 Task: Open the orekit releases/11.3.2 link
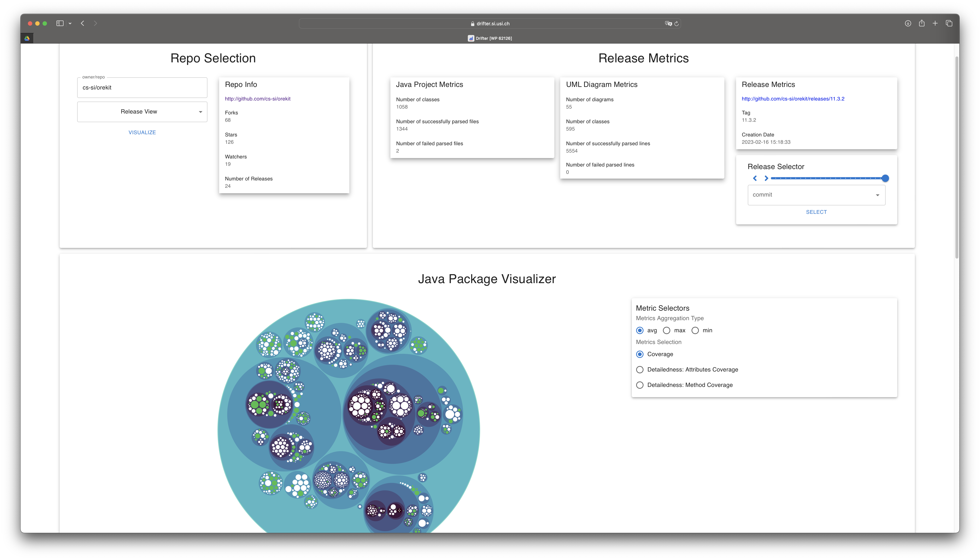click(793, 99)
